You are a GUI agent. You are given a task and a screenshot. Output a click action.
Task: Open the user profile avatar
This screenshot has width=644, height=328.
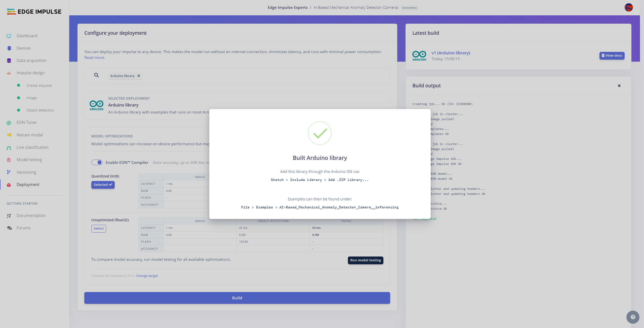point(629,8)
